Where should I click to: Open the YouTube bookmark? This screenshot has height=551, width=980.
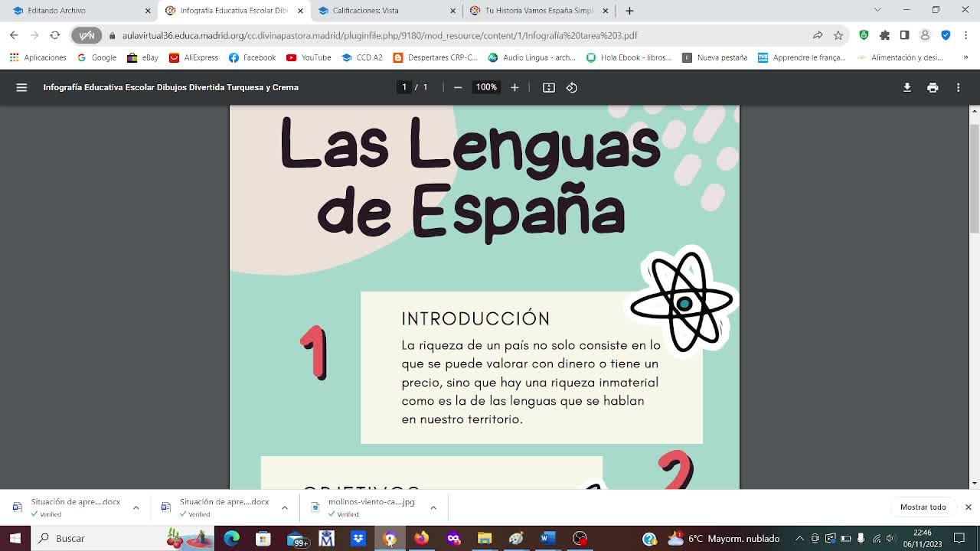click(309, 57)
